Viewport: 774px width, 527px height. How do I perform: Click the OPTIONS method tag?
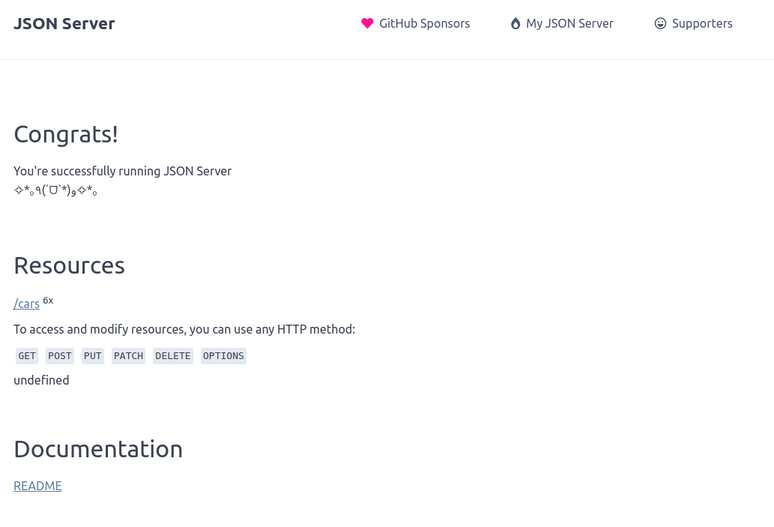[223, 356]
